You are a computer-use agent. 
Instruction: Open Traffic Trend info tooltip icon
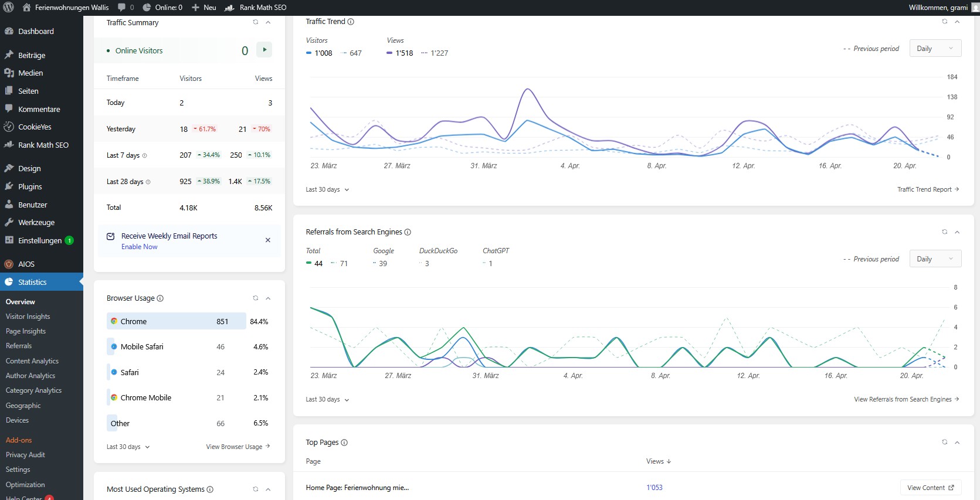point(351,22)
